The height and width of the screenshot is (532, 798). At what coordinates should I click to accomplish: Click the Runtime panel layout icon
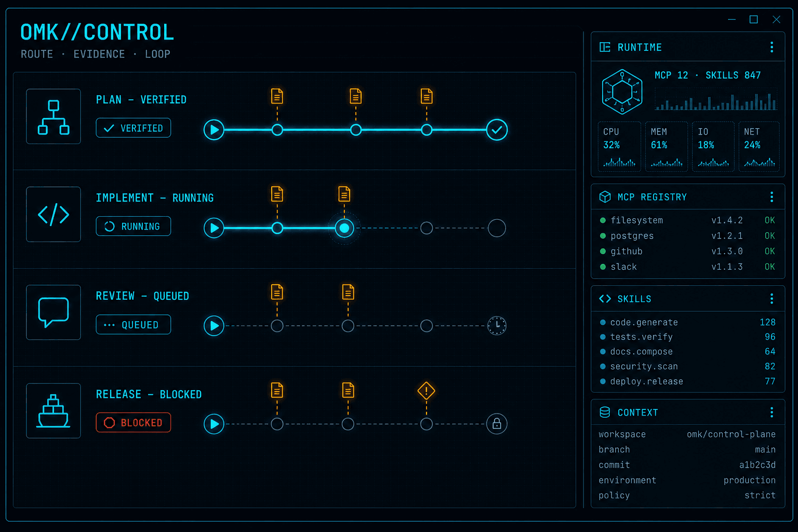pos(605,47)
